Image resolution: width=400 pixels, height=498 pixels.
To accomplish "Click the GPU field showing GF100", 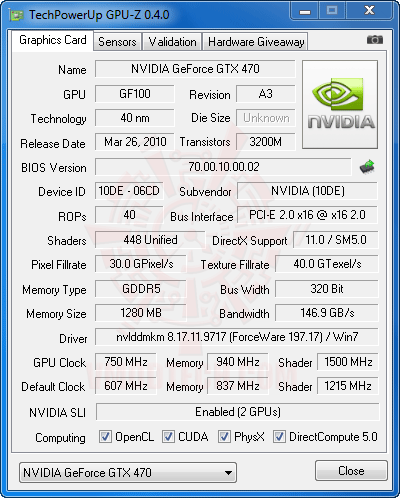I will click(135, 94).
